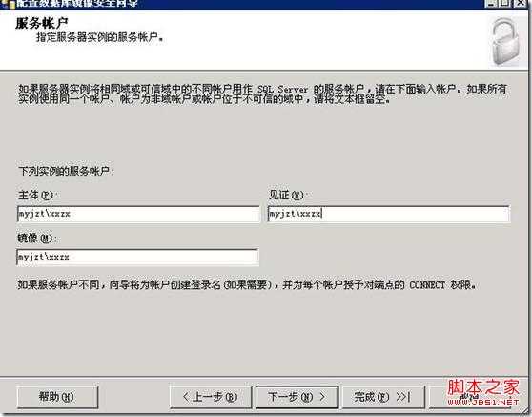Focus the 镜像(M) service account field
The width and height of the screenshot is (532, 417).
coord(137,258)
